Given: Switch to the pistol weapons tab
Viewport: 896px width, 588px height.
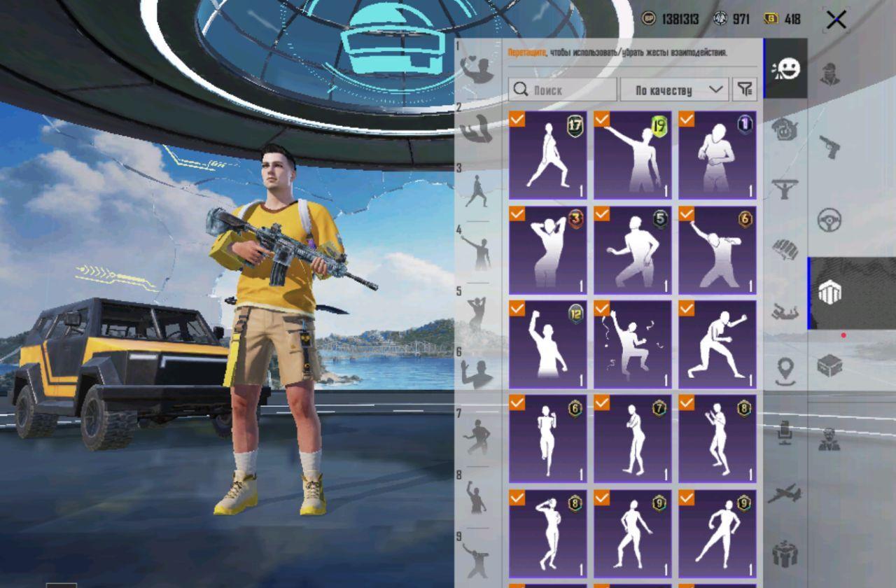Looking at the screenshot, I should (x=830, y=146).
